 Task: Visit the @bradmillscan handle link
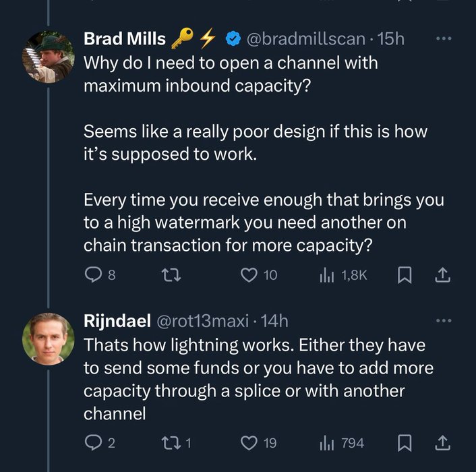tap(307, 39)
